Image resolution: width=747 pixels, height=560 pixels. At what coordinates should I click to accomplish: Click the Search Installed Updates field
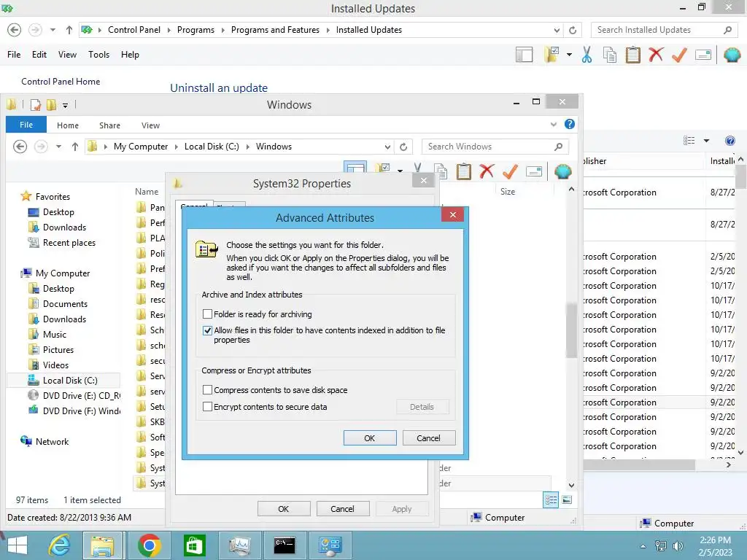664,30
